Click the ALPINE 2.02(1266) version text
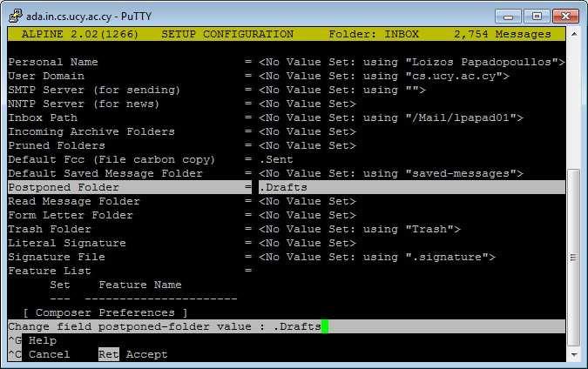Screen dimensions: 588x369 pos(80,34)
